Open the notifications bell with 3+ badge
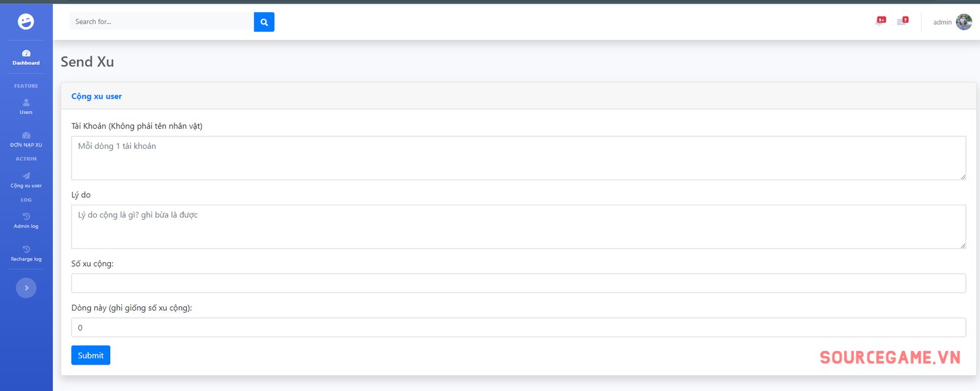 [x=880, y=21]
